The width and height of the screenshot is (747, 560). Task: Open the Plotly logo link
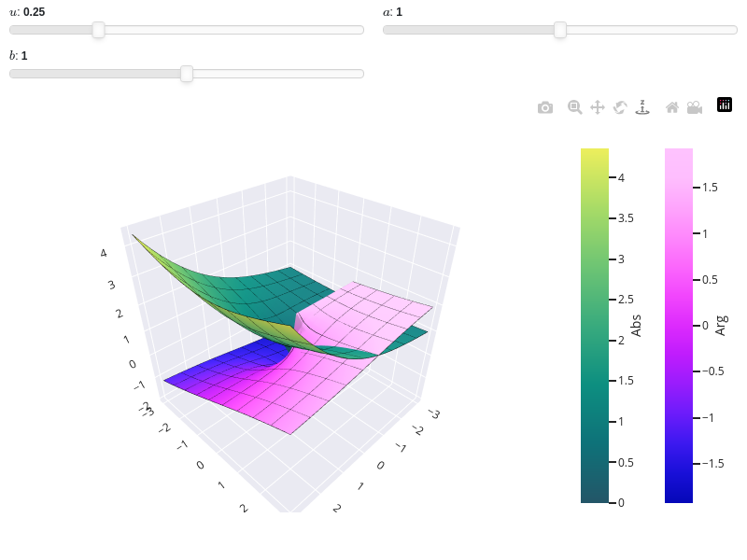coord(725,105)
